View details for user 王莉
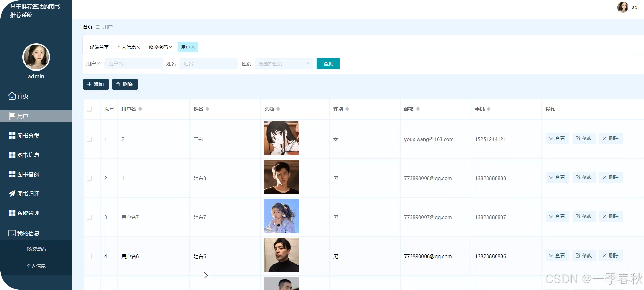The image size is (644, 290). (557, 138)
